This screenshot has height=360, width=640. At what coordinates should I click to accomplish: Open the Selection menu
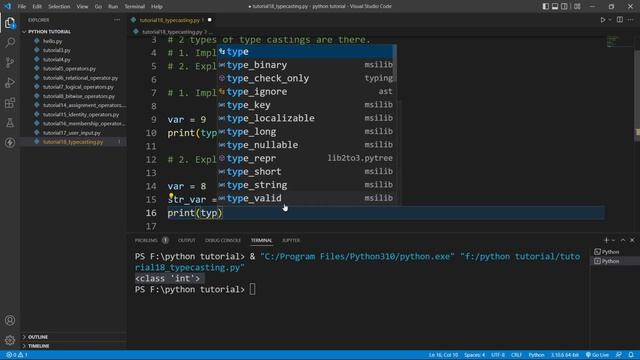tap(59, 7)
